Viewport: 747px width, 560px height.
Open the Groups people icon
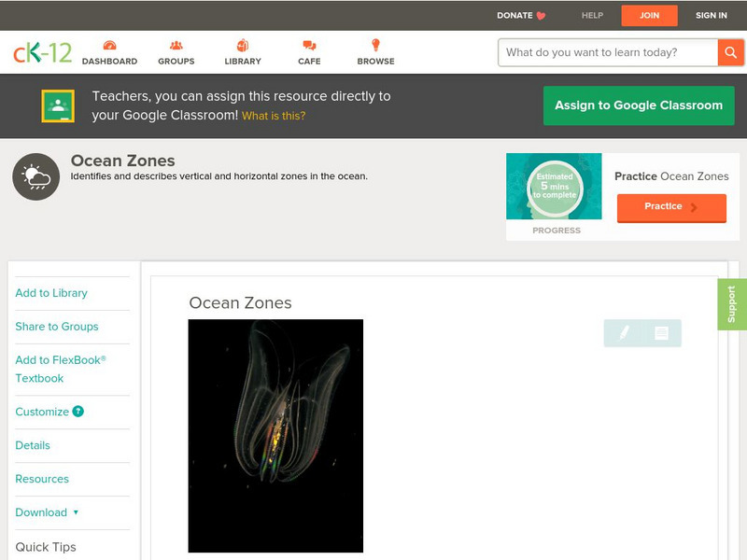click(x=176, y=45)
